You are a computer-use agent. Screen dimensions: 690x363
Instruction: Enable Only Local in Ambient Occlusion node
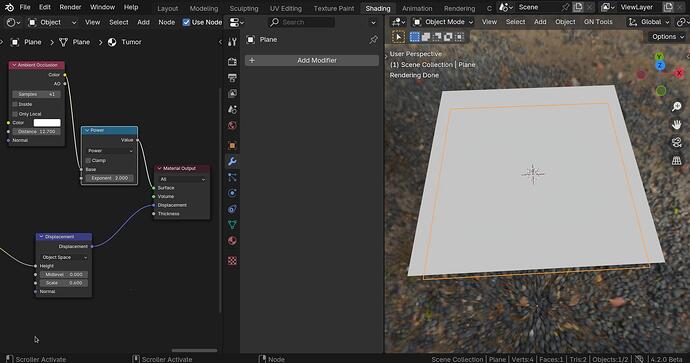click(15, 114)
